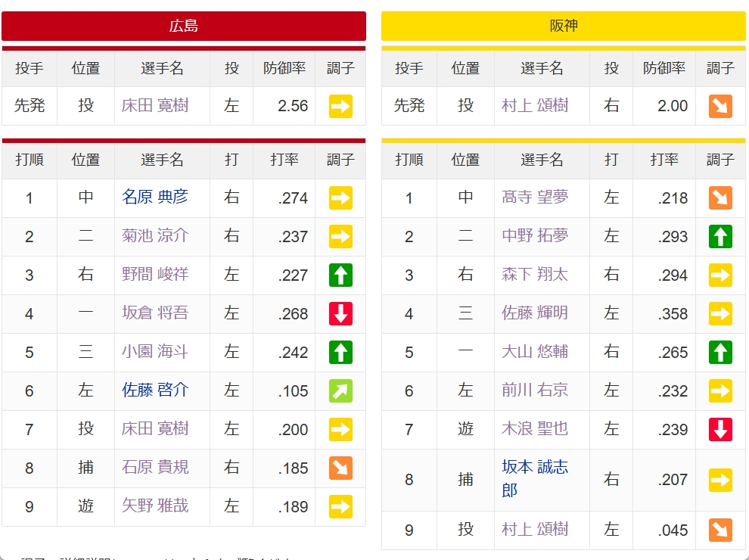Click green up arrow for 小園 海斗

coord(340,352)
